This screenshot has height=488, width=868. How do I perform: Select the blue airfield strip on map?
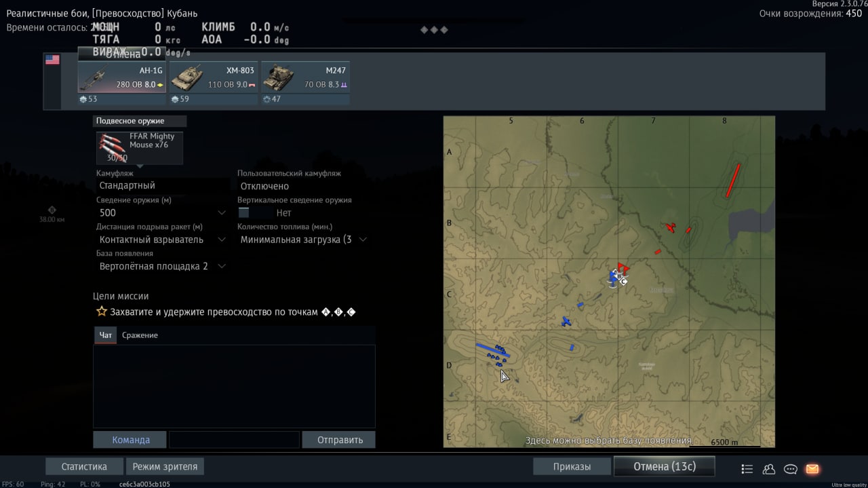492,351
